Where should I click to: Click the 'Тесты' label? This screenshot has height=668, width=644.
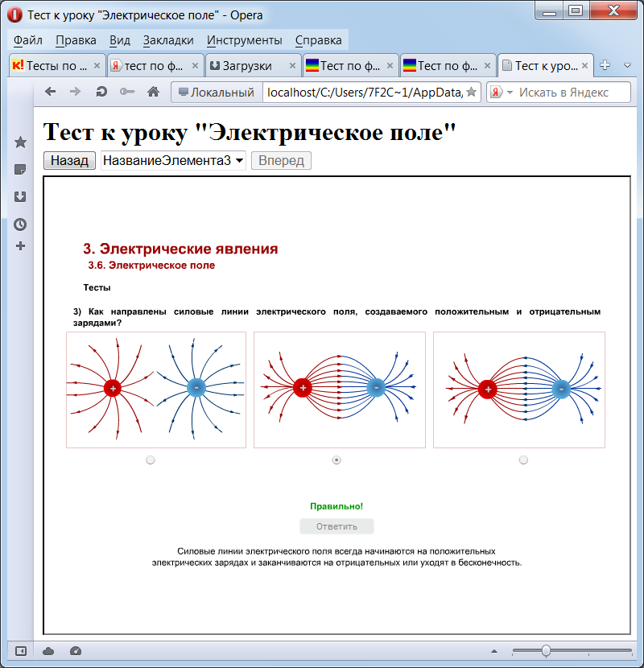tap(97, 287)
